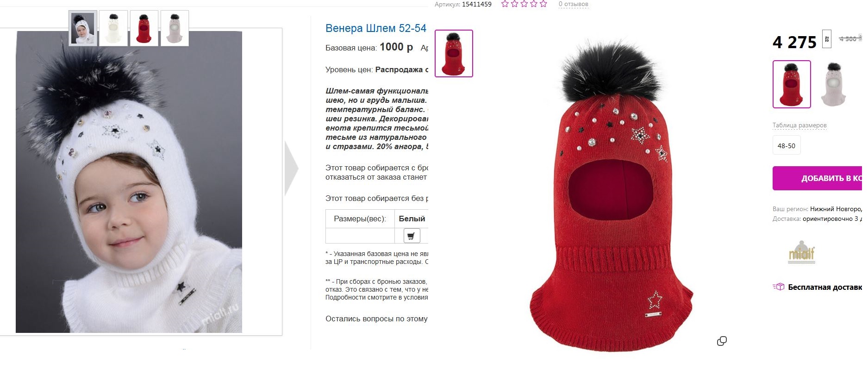Image resolution: width=868 pixels, height=369 pixels.
Task: Click the Mialt brand logo
Action: [802, 253]
